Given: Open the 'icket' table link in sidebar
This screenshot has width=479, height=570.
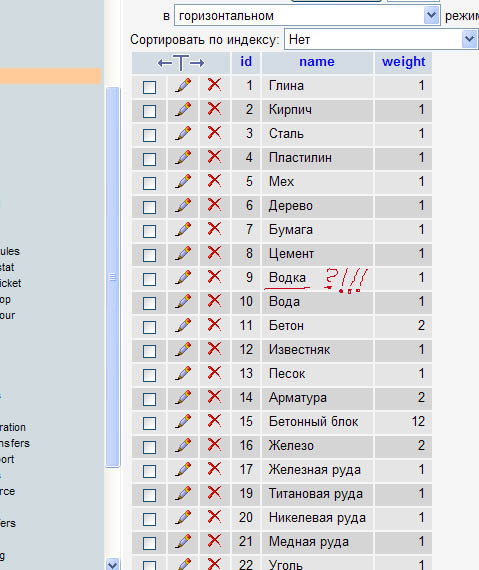Looking at the screenshot, I should pos(11,283).
